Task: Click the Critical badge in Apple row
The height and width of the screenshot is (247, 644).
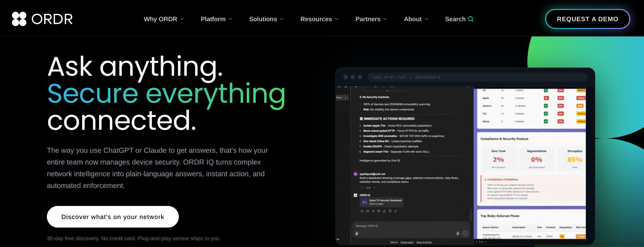Action: pyautogui.click(x=581, y=98)
